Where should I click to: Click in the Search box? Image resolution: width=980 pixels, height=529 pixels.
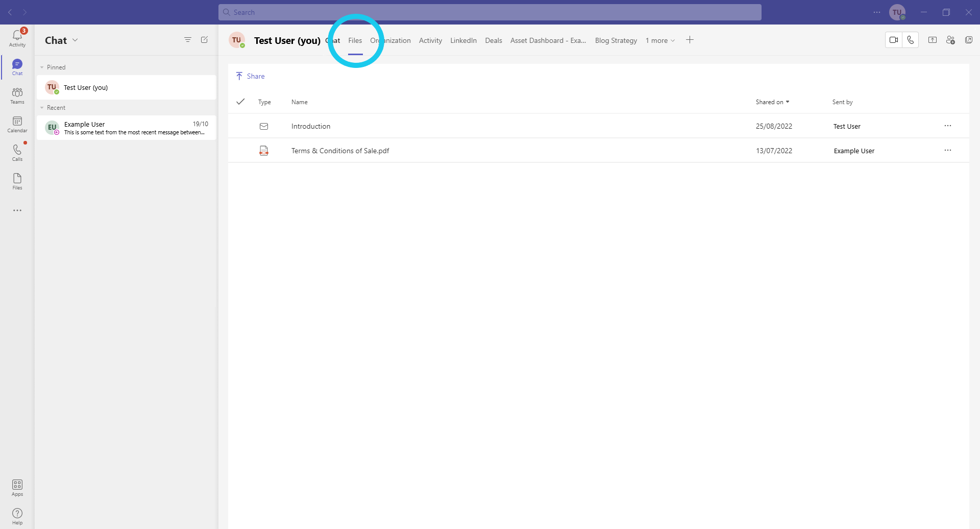coord(490,12)
